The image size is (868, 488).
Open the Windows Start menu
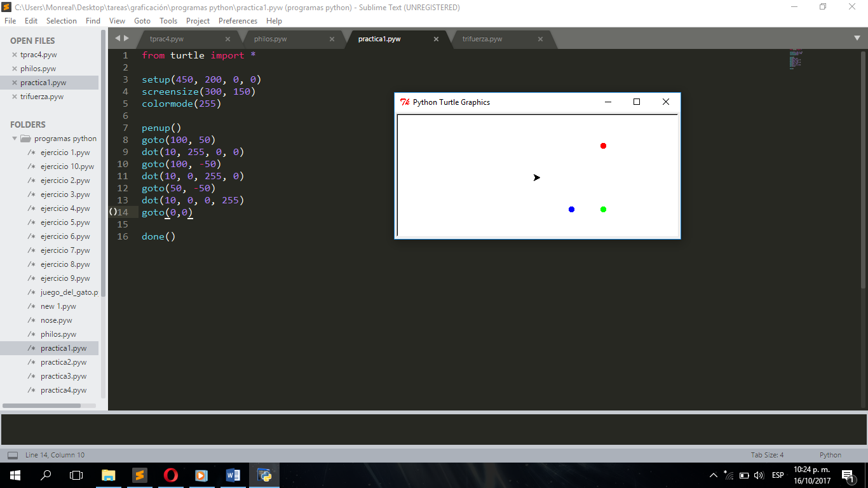pos(15,475)
